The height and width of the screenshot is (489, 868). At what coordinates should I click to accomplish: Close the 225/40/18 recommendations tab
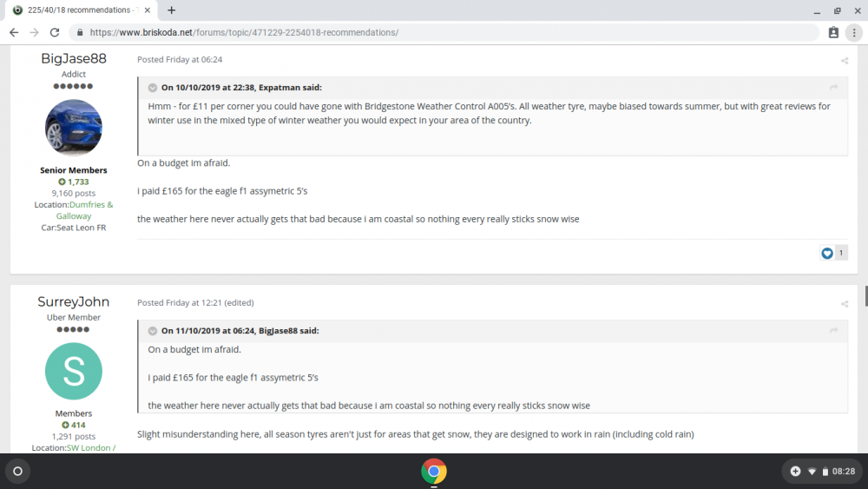point(148,10)
